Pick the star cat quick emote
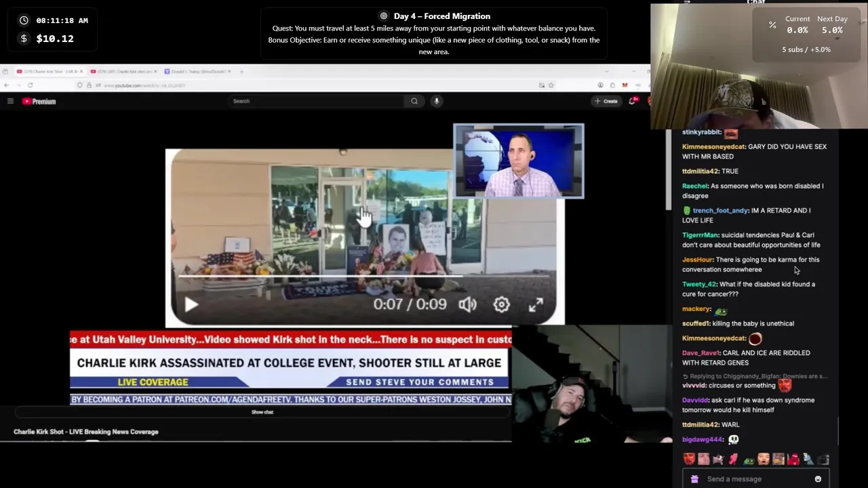The height and width of the screenshot is (488, 868). click(x=717, y=460)
